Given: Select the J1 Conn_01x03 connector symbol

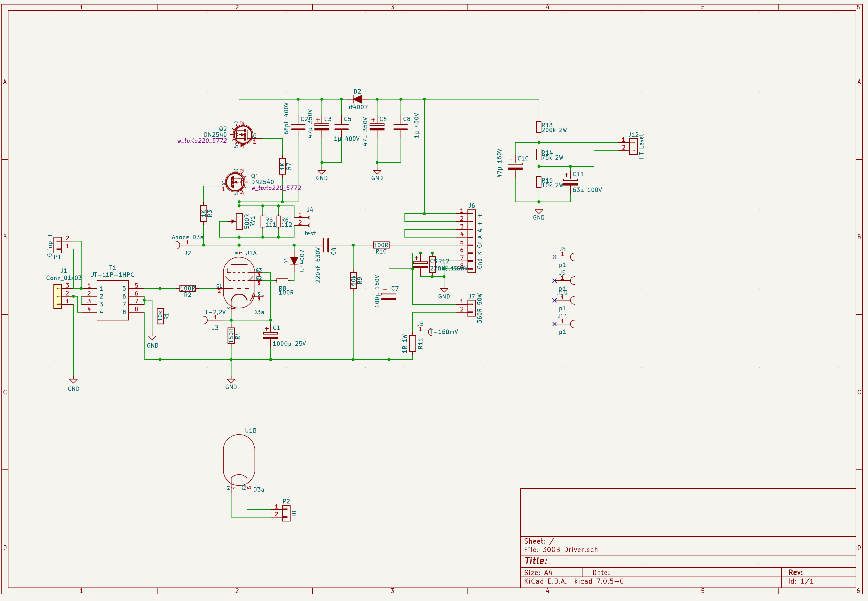Looking at the screenshot, I should point(58,296).
